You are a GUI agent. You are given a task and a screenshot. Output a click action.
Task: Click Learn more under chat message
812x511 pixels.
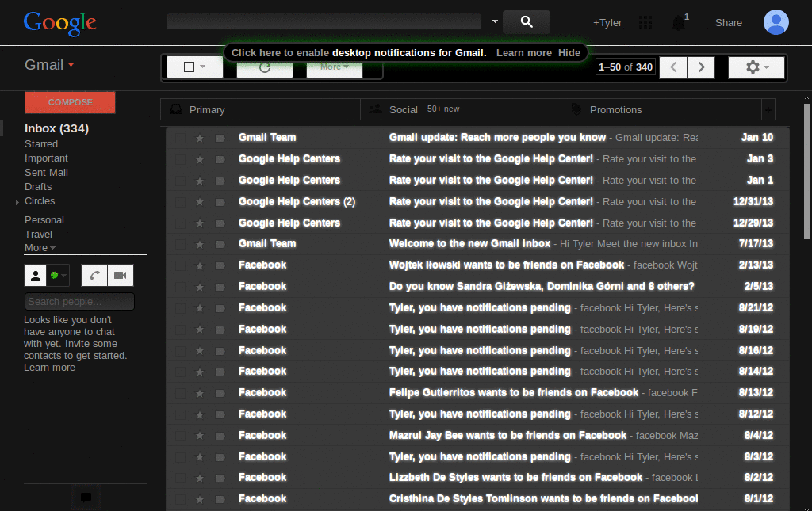tap(49, 368)
